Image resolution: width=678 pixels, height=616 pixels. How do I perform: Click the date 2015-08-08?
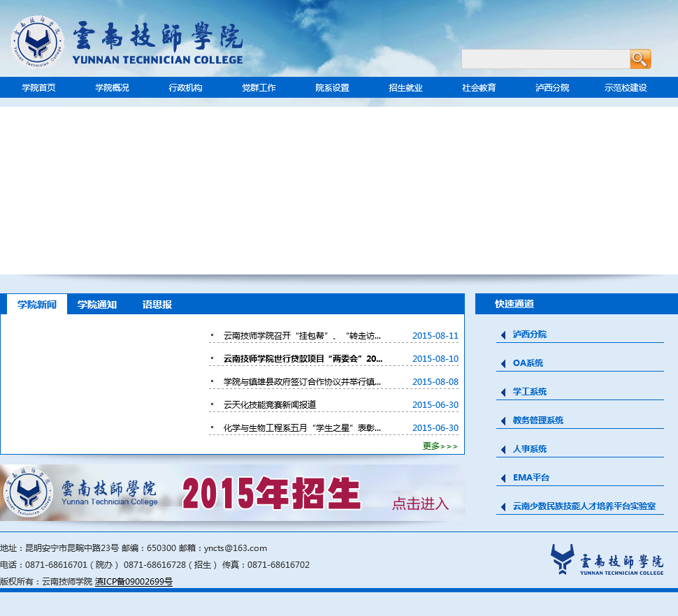pos(435,382)
